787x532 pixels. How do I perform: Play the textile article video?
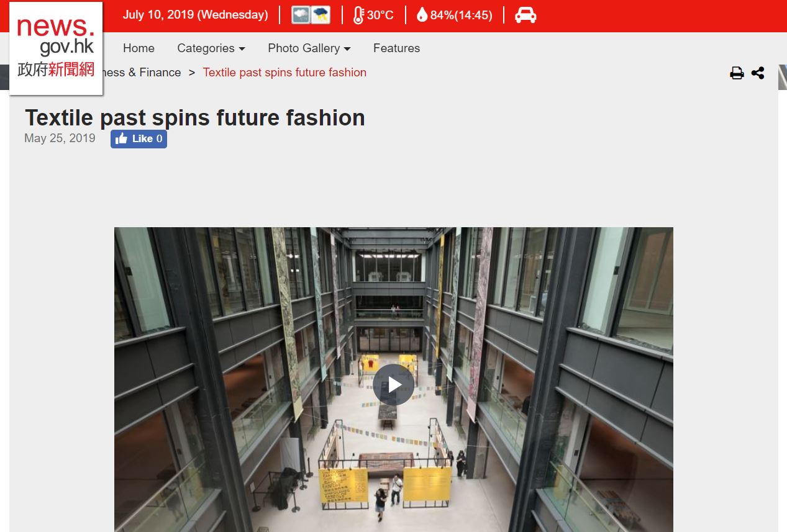coord(393,385)
